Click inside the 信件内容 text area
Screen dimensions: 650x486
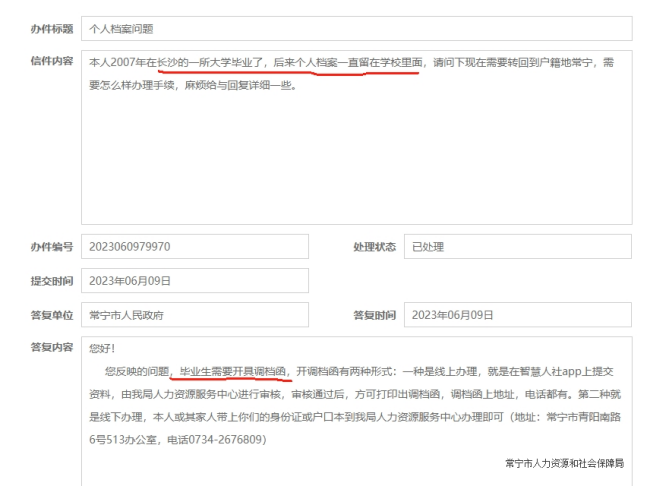(x=357, y=137)
